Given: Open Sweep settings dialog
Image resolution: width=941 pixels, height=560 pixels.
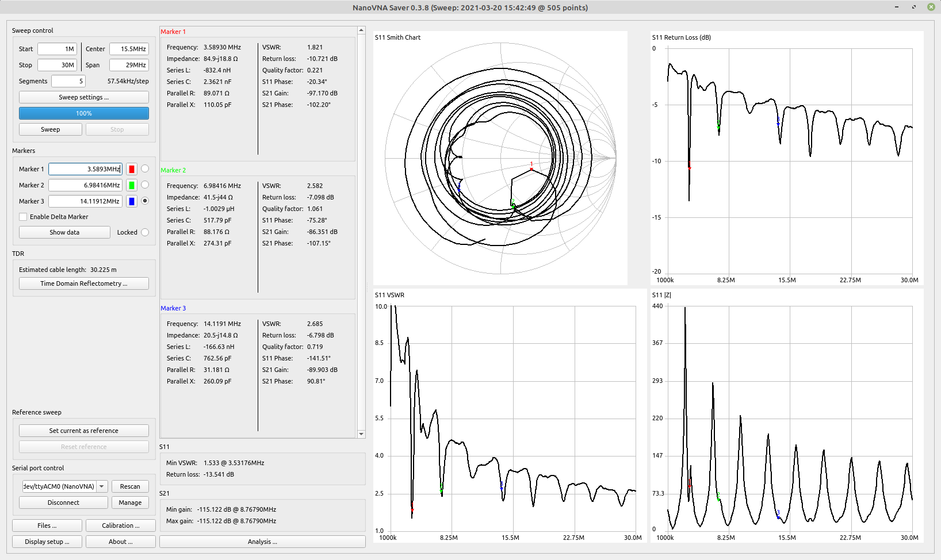Looking at the screenshot, I should click(84, 97).
